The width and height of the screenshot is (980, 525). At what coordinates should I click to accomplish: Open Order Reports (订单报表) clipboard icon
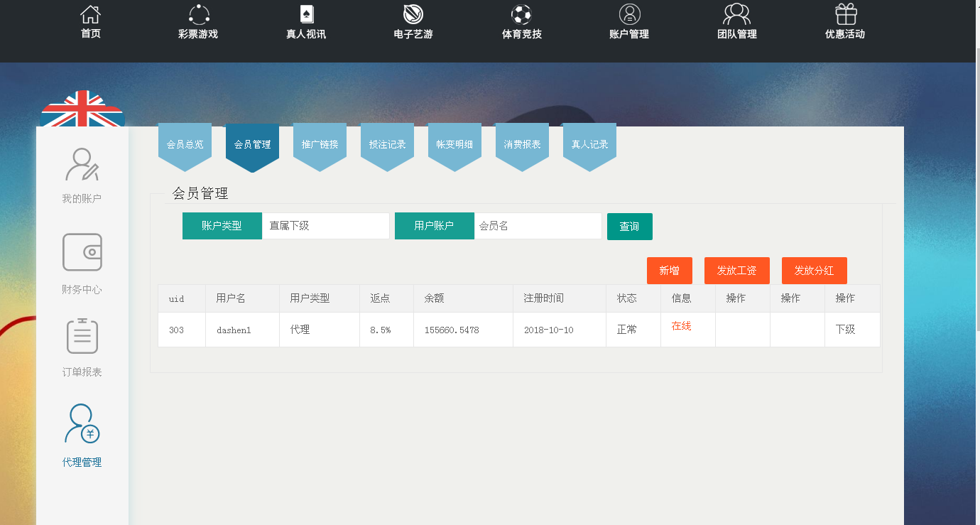click(82, 336)
